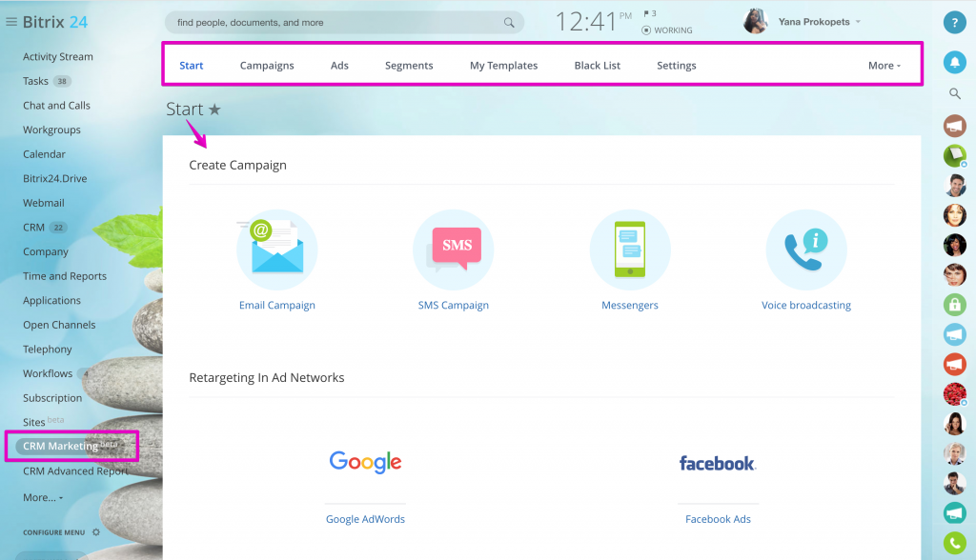
Task: Click the Voice broadcasting link
Action: [x=806, y=305]
